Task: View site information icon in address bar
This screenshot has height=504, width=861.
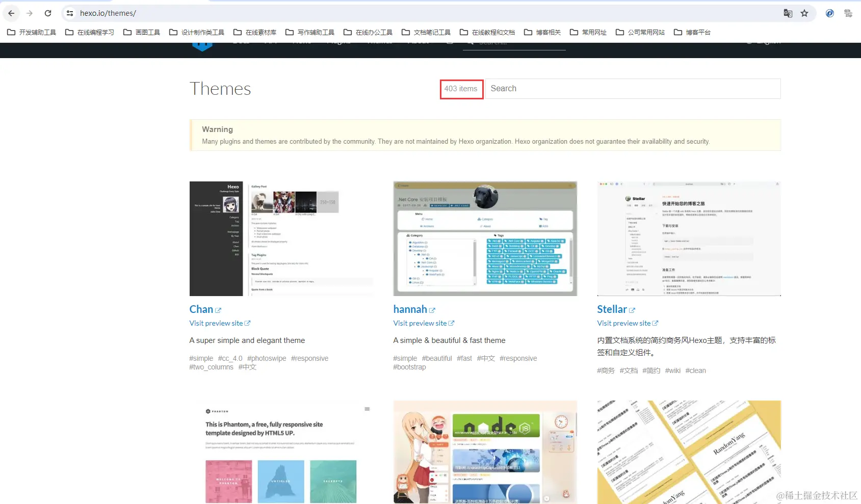Action: pyautogui.click(x=70, y=13)
